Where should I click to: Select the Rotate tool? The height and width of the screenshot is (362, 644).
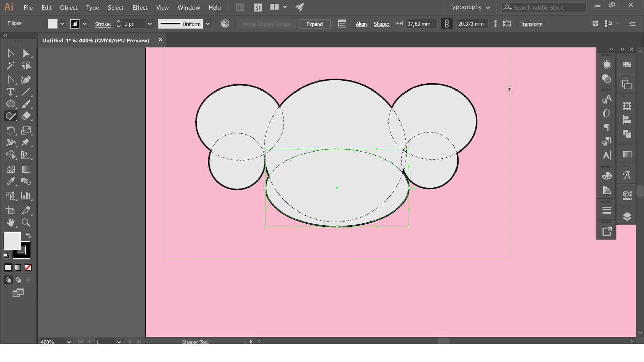point(11,130)
